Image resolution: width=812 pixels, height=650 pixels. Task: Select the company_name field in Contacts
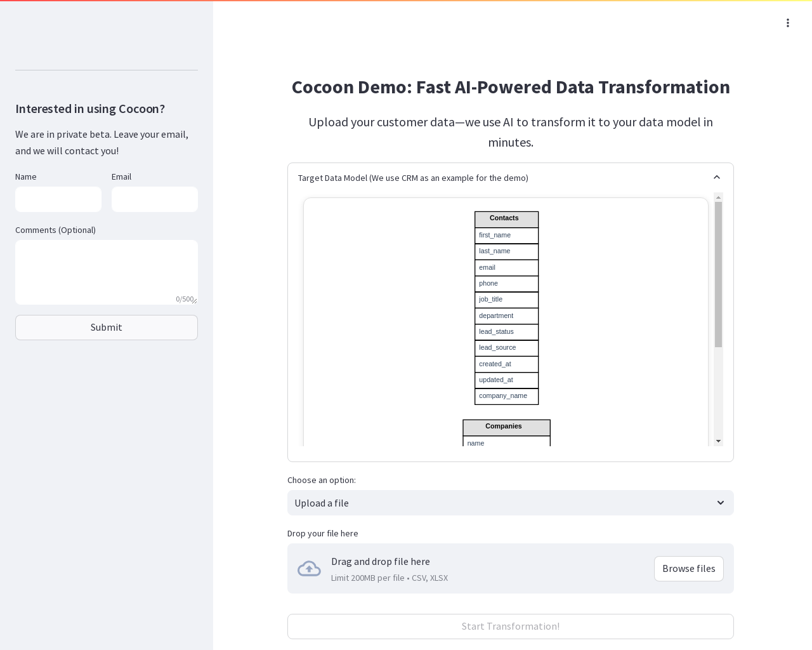506,396
